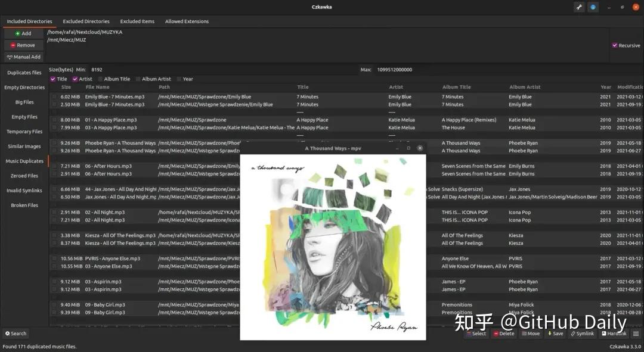
Task: Switch to Excluded Directories tab
Action: coord(86,21)
